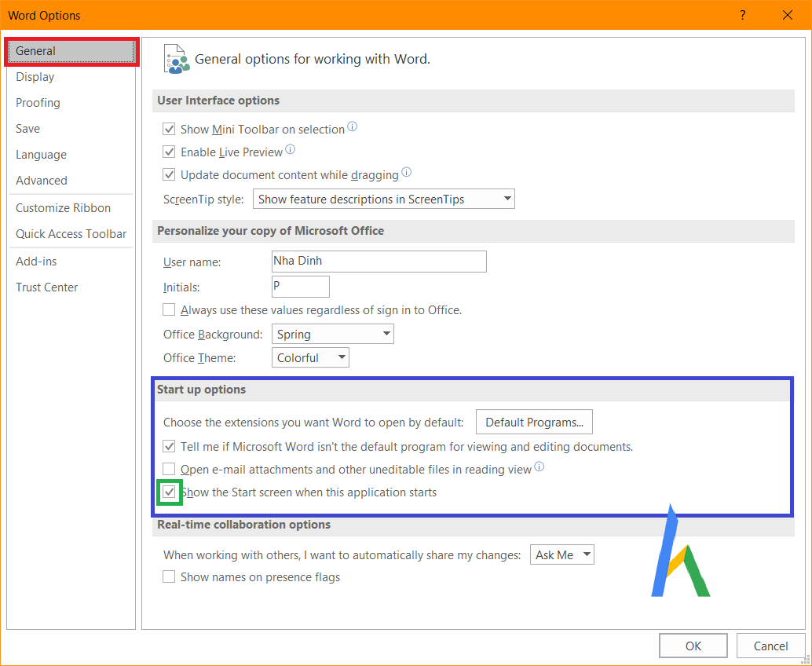812x666 pixels.
Task: Click General options for working with Word text
Action: click(313, 59)
